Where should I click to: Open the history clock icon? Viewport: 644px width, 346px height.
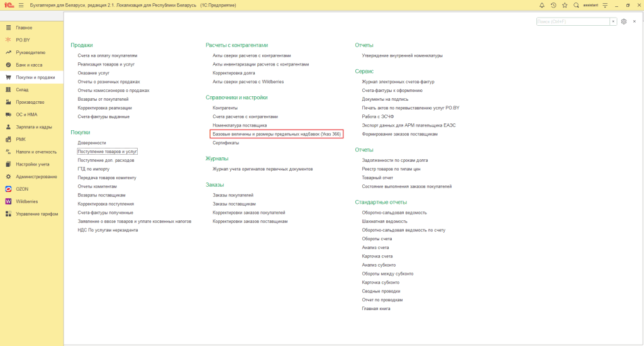553,5
